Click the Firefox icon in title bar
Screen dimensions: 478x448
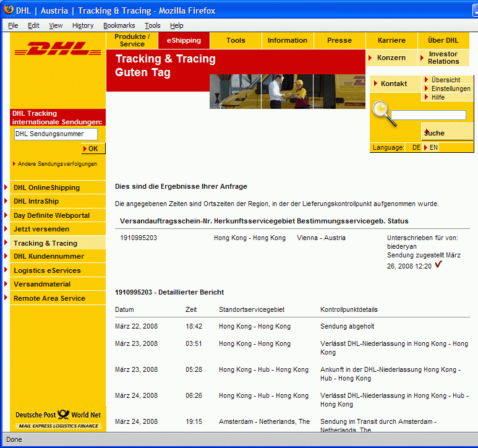pyautogui.click(x=8, y=10)
